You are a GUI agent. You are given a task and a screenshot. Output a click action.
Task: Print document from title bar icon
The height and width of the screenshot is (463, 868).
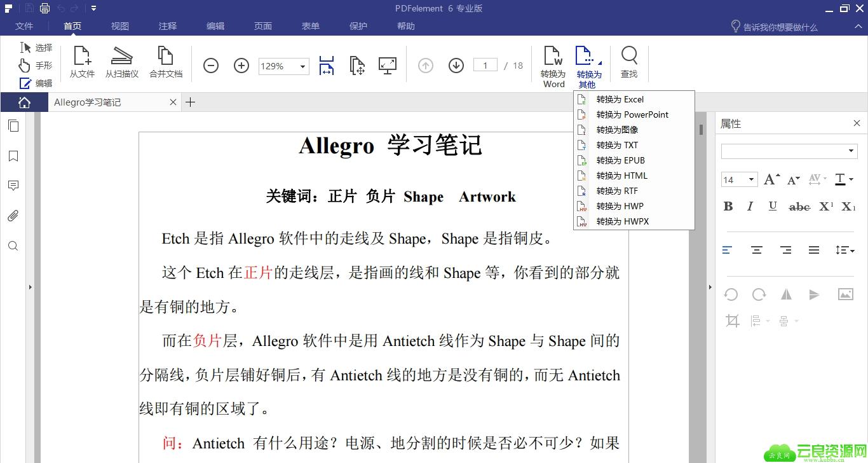click(x=44, y=8)
